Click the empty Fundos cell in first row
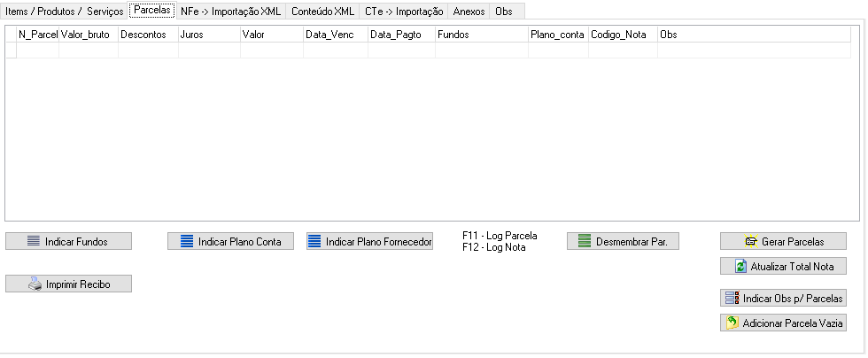The width and height of the screenshot is (868, 358). coord(481,51)
